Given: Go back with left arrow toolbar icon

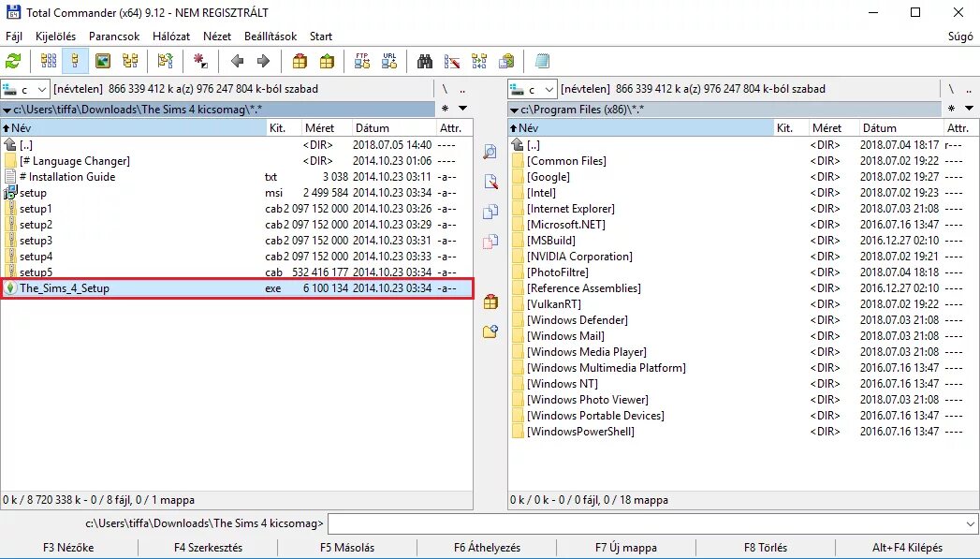Looking at the screenshot, I should (x=237, y=61).
